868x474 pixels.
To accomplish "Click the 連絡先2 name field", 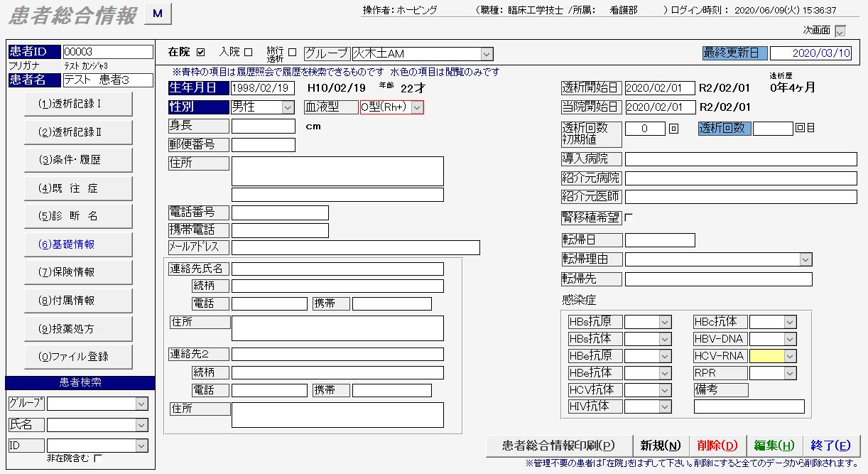I will (x=337, y=354).
